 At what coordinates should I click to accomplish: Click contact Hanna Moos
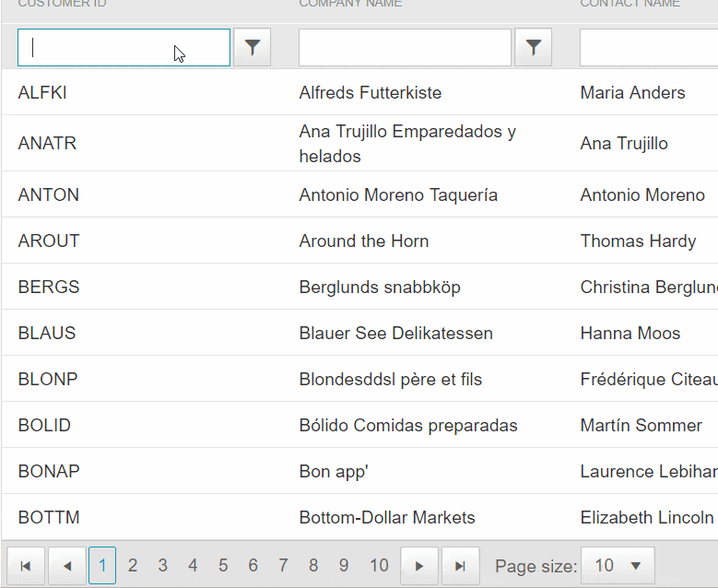pos(630,334)
